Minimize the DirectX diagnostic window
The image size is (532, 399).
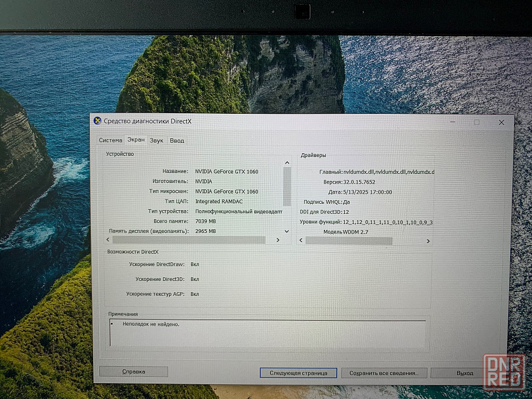point(453,122)
